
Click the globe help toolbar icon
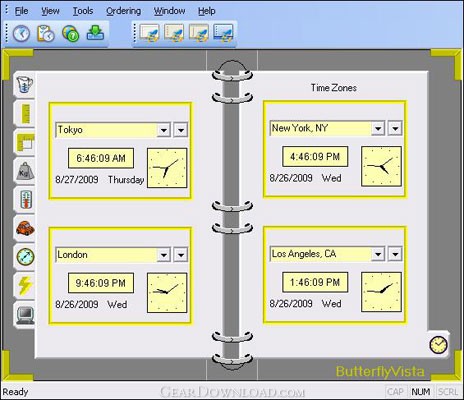[71, 34]
